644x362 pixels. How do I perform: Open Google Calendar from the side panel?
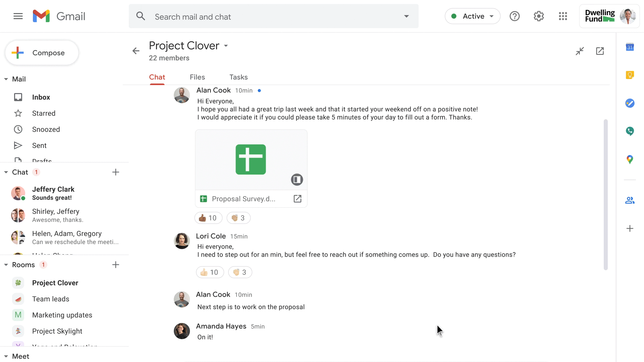coord(630,47)
